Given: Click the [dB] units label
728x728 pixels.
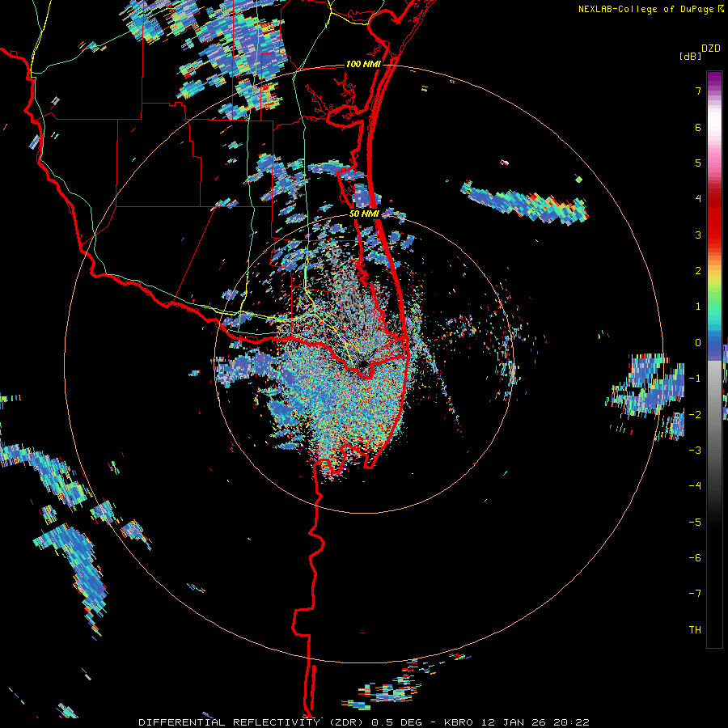Looking at the screenshot, I should 691,56.
